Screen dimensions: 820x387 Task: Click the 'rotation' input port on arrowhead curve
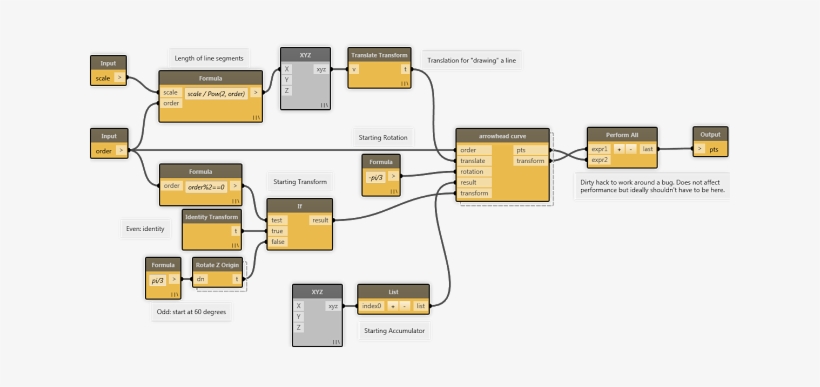(474, 172)
